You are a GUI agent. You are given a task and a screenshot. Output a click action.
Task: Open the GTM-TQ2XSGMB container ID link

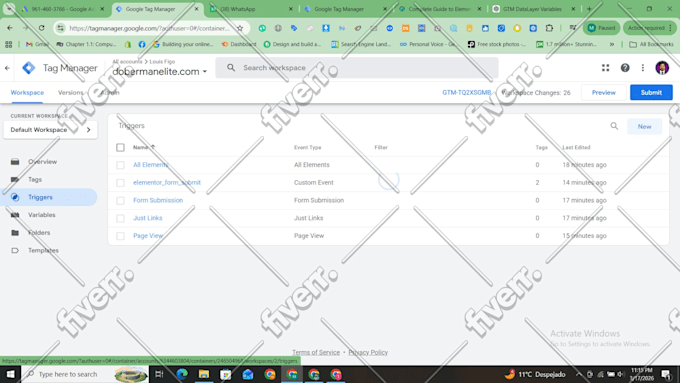pyautogui.click(x=467, y=92)
